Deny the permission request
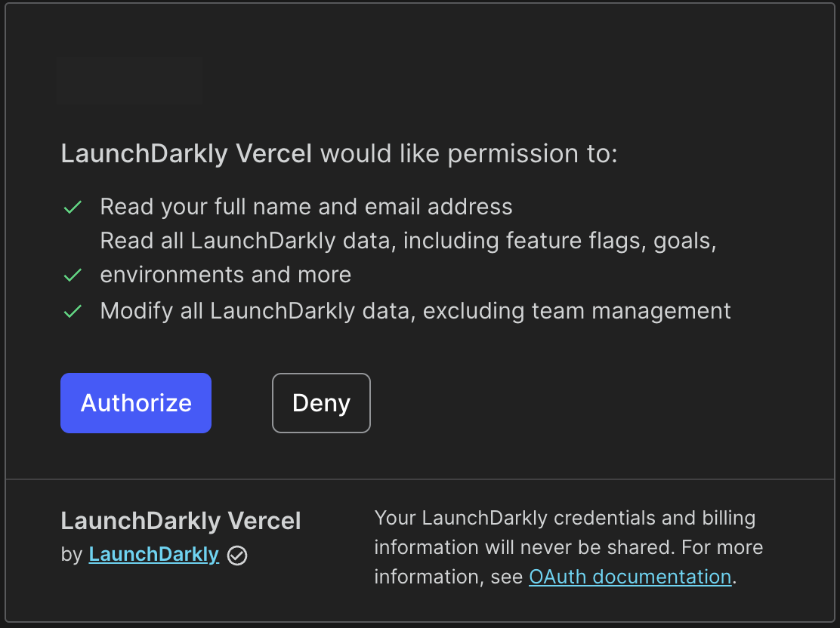 coord(321,402)
